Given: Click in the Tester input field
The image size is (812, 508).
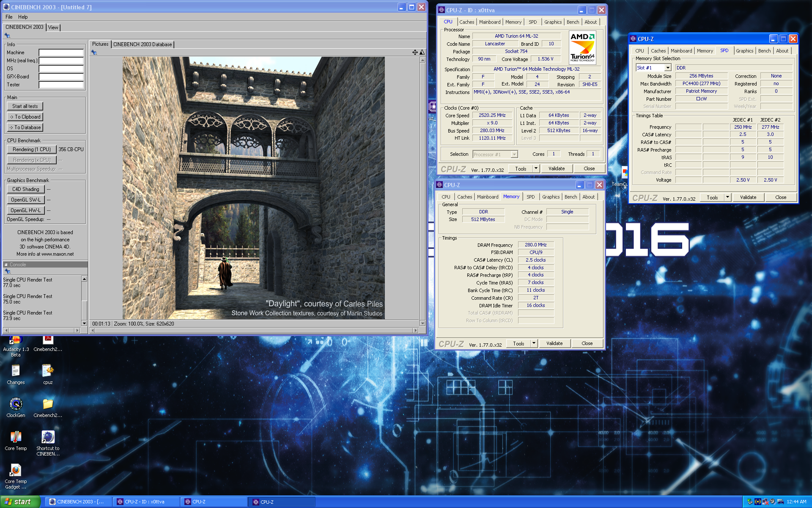Looking at the screenshot, I should 61,85.
